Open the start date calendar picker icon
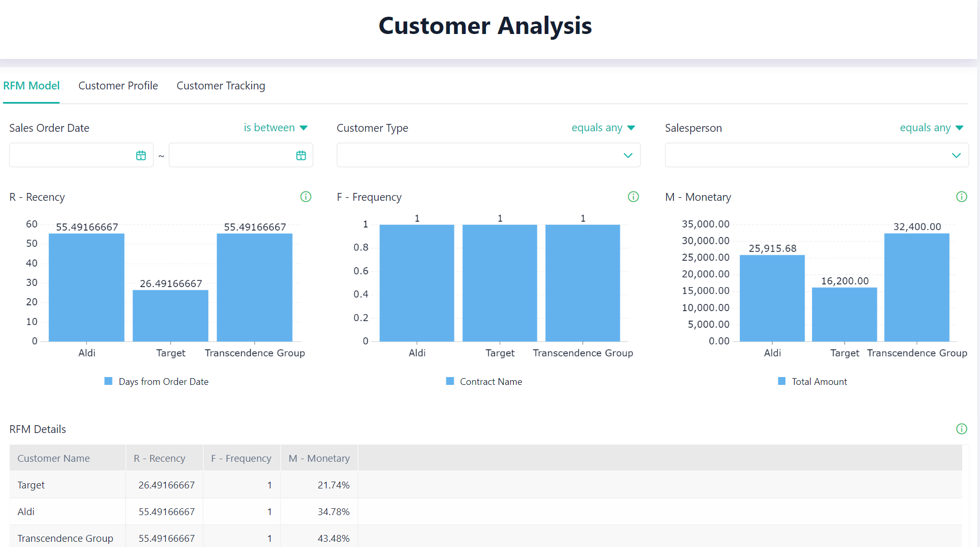 click(141, 155)
